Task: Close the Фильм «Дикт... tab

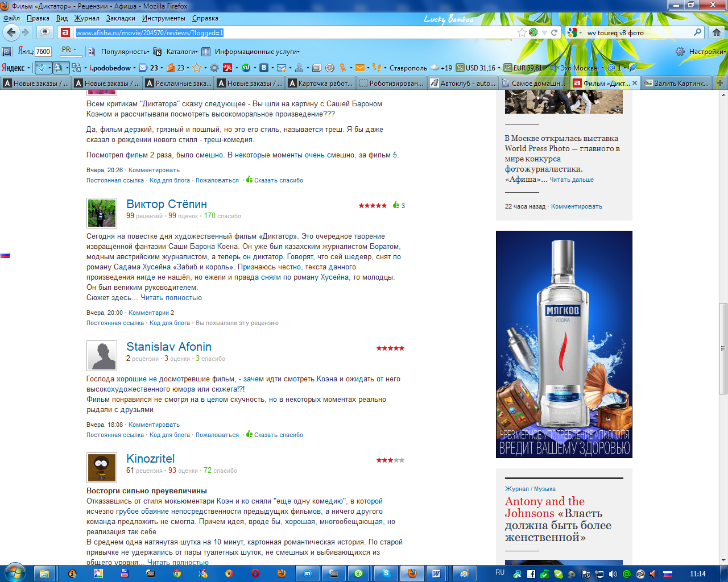Action: tap(635, 83)
